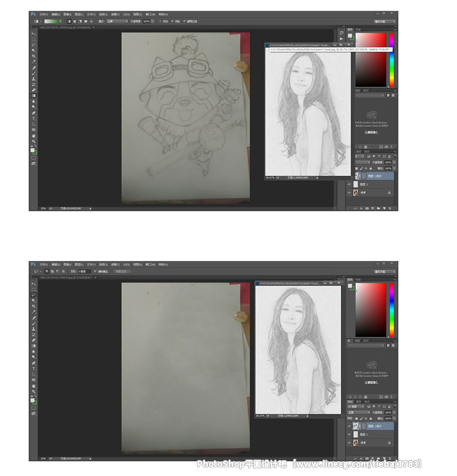457x476 pixels.
Task: Select Move tool in the Teemo sketch window
Action: coord(33,33)
